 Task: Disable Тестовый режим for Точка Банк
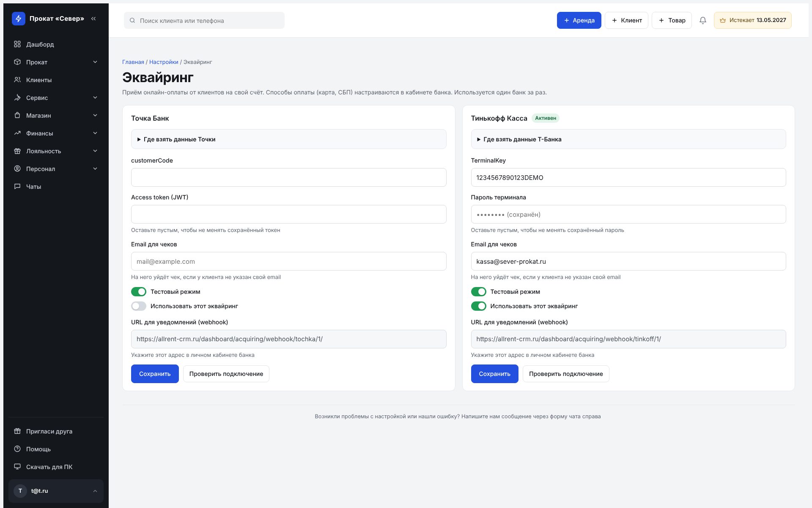tap(139, 292)
